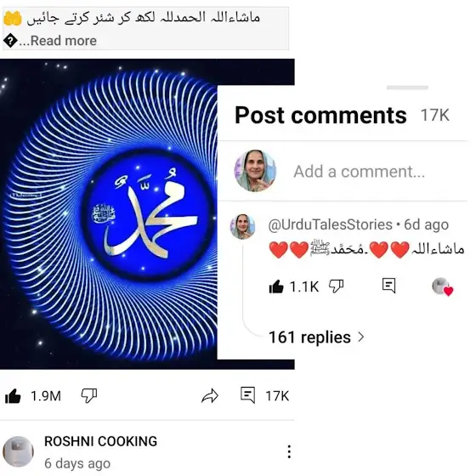The width and height of the screenshot is (476, 476).
Task: Click the commenter's small avatar picture
Action: (x=242, y=227)
